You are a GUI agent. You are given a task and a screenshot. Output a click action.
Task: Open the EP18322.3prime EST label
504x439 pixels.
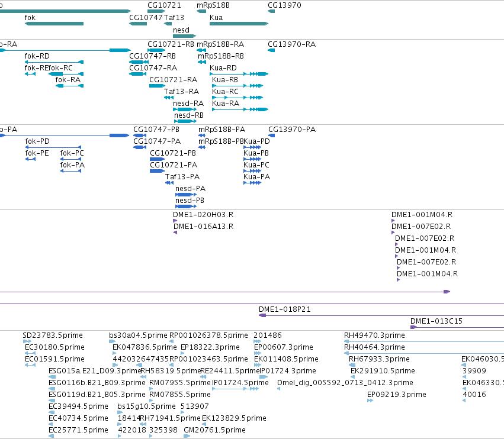[210, 348]
